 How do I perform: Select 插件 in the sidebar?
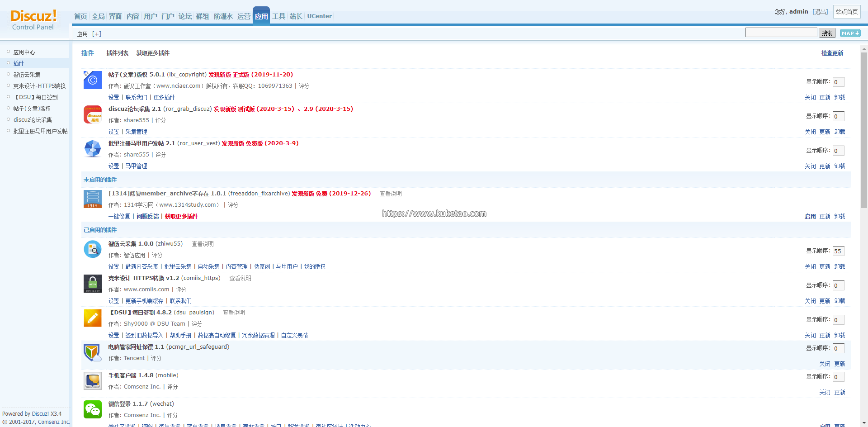tap(19, 63)
